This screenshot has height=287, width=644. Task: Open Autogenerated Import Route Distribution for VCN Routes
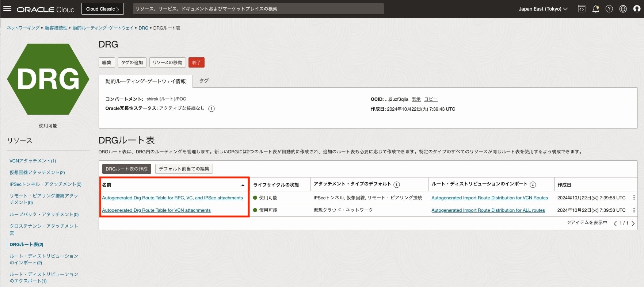(x=489, y=198)
